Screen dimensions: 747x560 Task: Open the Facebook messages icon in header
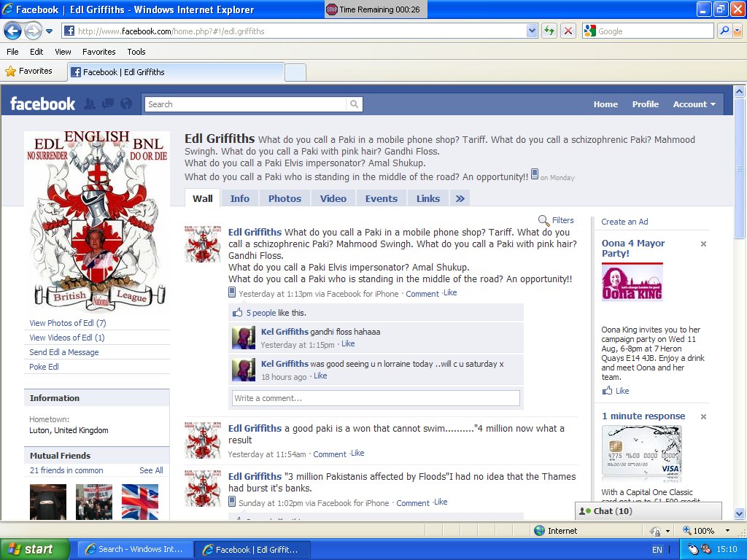tap(108, 104)
